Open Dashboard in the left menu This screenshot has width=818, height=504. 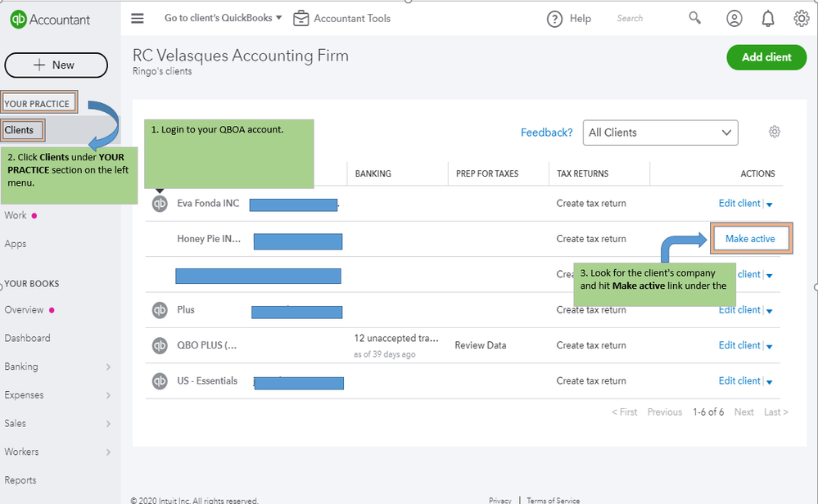tap(27, 338)
